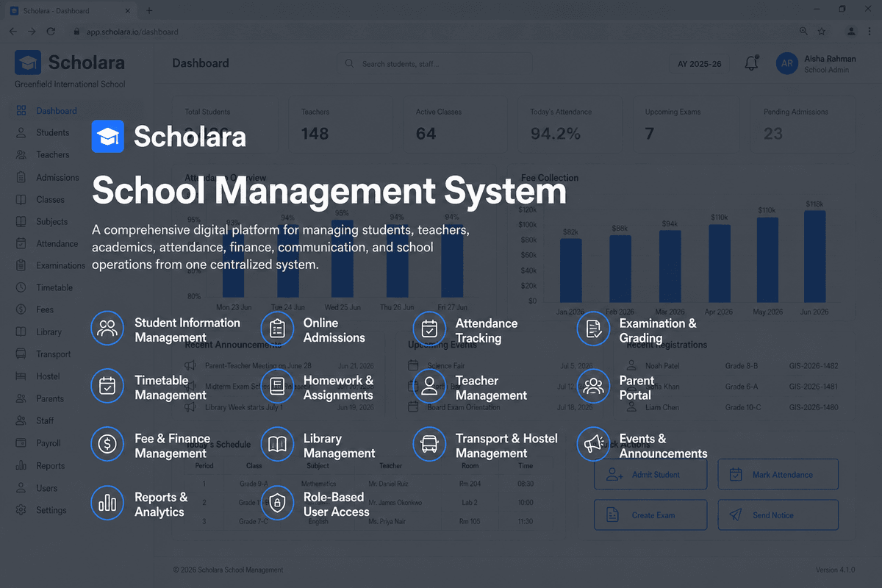This screenshot has width=882, height=588.
Task: Click the Settings gear icon in sidebar
Action: pyautogui.click(x=21, y=510)
